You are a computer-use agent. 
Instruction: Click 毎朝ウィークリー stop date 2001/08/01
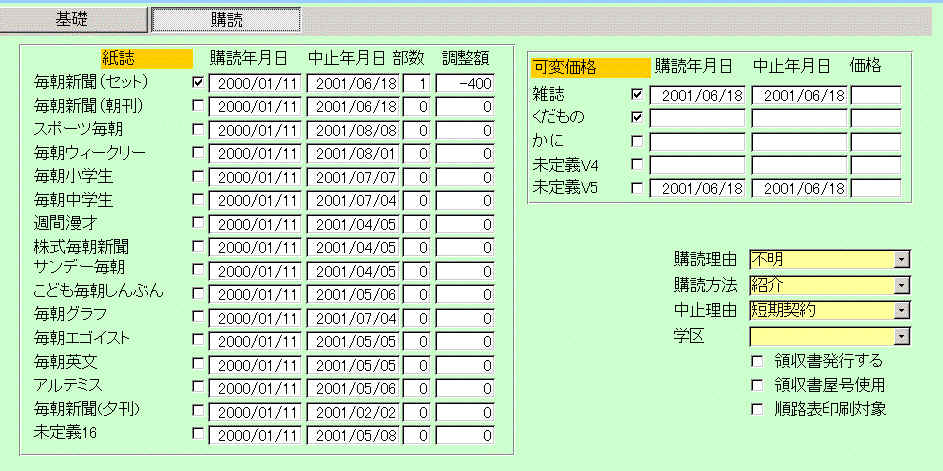coord(353,154)
